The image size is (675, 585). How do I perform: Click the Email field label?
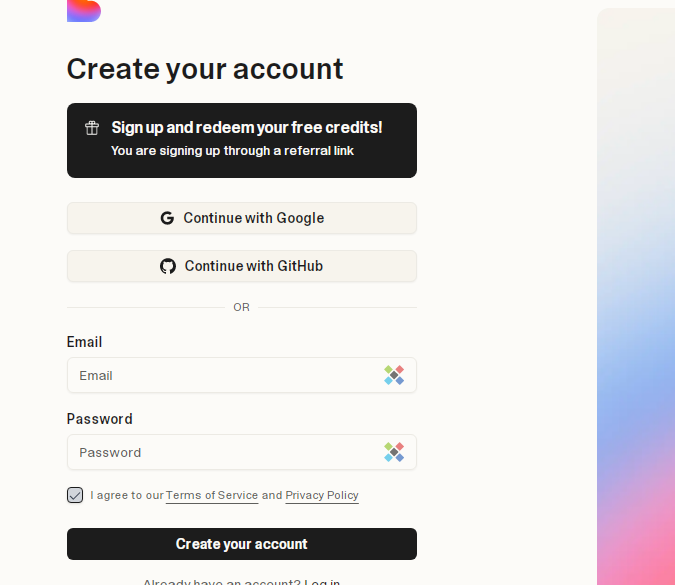coord(84,342)
